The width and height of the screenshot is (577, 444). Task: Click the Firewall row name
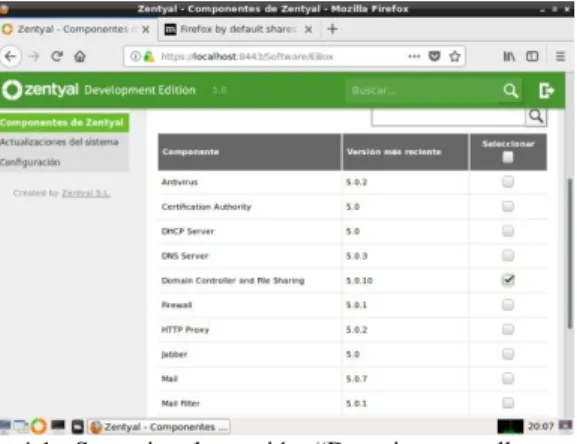pyautogui.click(x=177, y=305)
